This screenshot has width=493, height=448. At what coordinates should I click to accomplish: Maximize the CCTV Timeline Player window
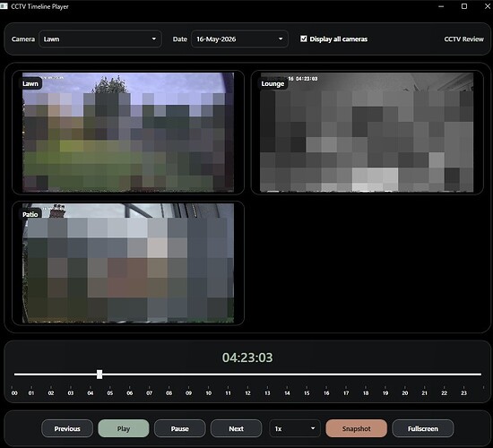(x=464, y=6)
